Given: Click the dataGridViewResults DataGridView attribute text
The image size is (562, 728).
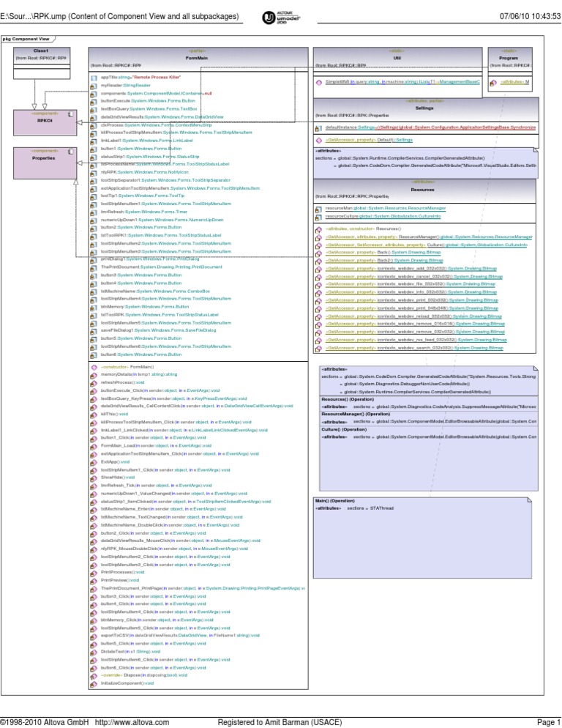Looking at the screenshot, I should [x=162, y=117].
